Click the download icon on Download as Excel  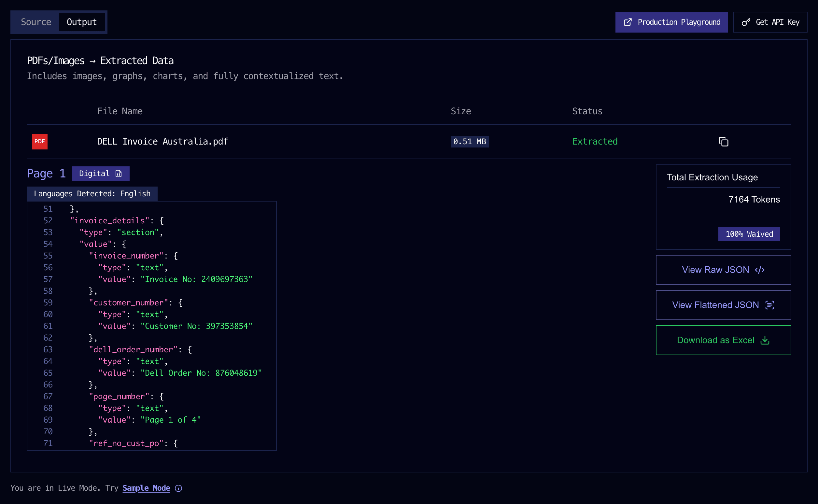(765, 340)
